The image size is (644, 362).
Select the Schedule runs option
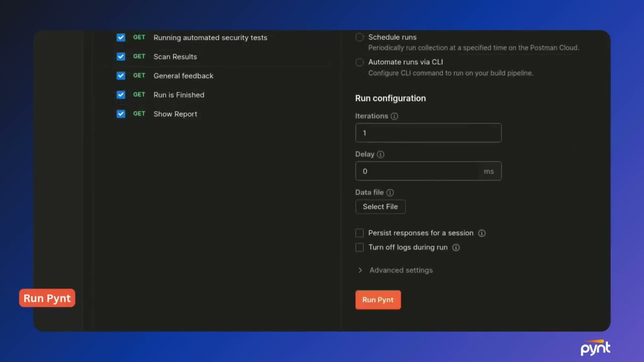coord(359,37)
